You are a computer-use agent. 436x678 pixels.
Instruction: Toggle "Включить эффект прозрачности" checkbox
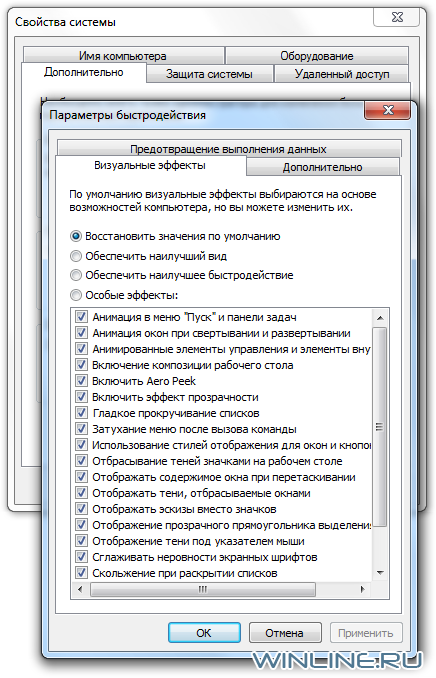81,397
